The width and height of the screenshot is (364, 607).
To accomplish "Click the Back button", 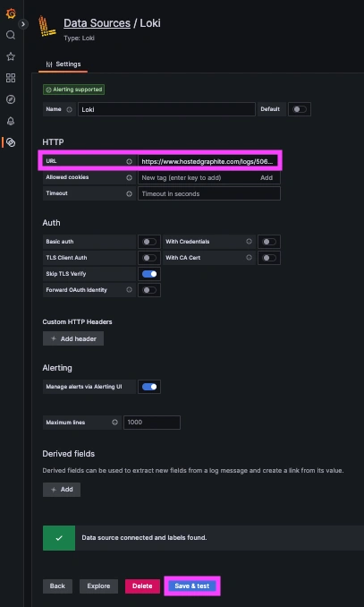I will pos(57,586).
